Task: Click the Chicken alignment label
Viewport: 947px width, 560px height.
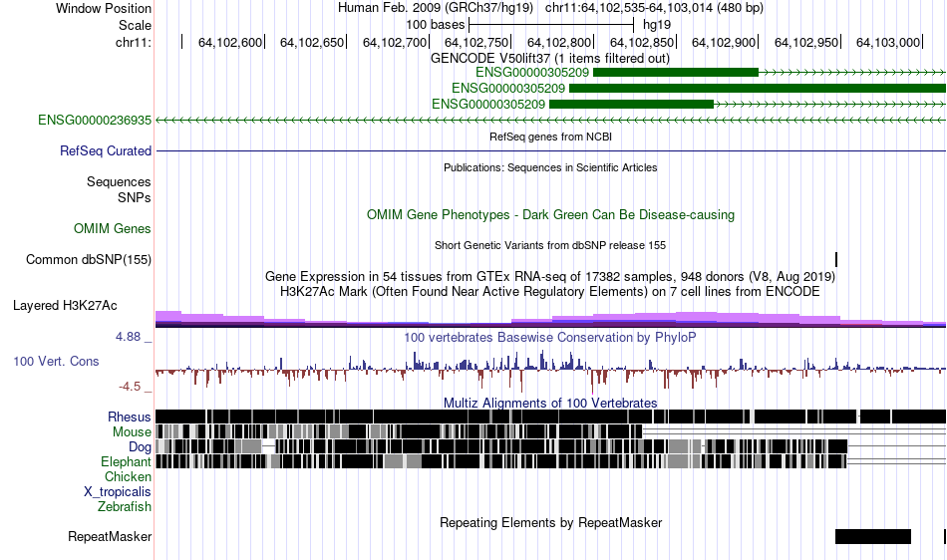Action: tap(128, 476)
